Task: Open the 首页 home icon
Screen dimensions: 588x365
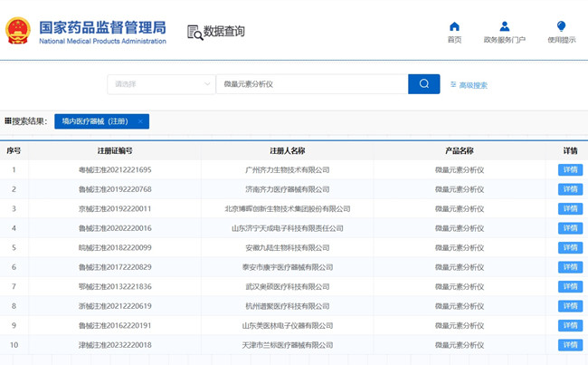Action: click(x=454, y=26)
